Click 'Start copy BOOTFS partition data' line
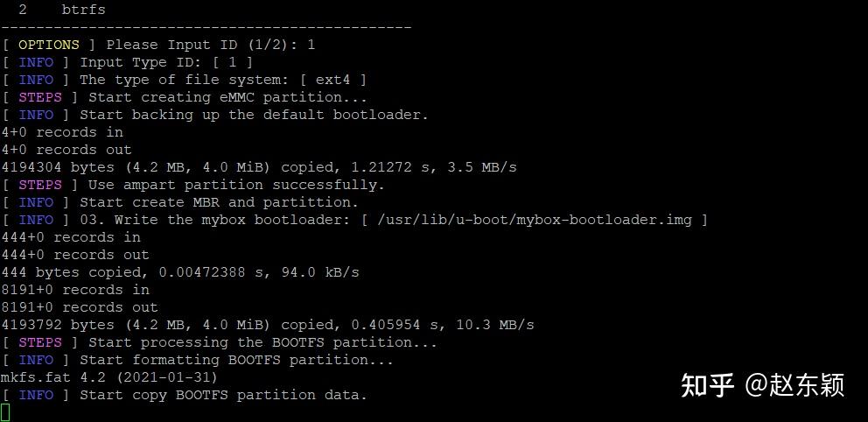This screenshot has width=868, height=422. [x=185, y=396]
